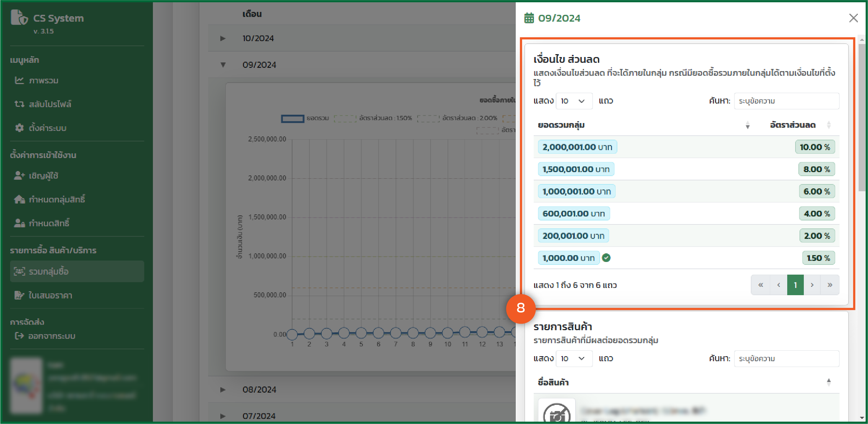Open the rows-per-page dropdown in discount table
This screenshot has height=424, width=868.
(574, 101)
